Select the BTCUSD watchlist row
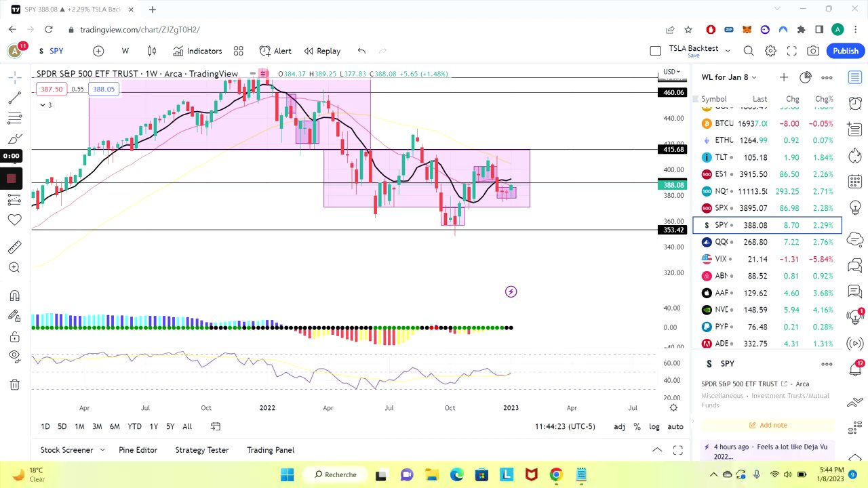The width and height of the screenshot is (868, 488). pos(767,123)
